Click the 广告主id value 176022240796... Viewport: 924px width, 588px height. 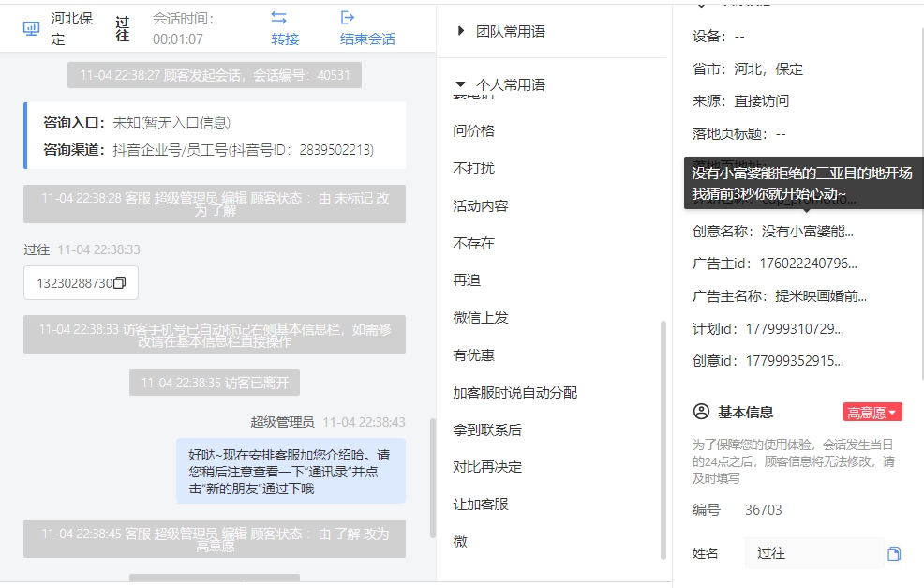[x=808, y=264]
